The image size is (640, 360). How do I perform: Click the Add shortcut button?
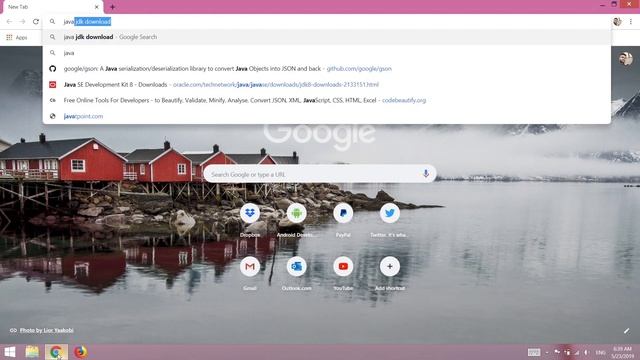click(x=389, y=273)
